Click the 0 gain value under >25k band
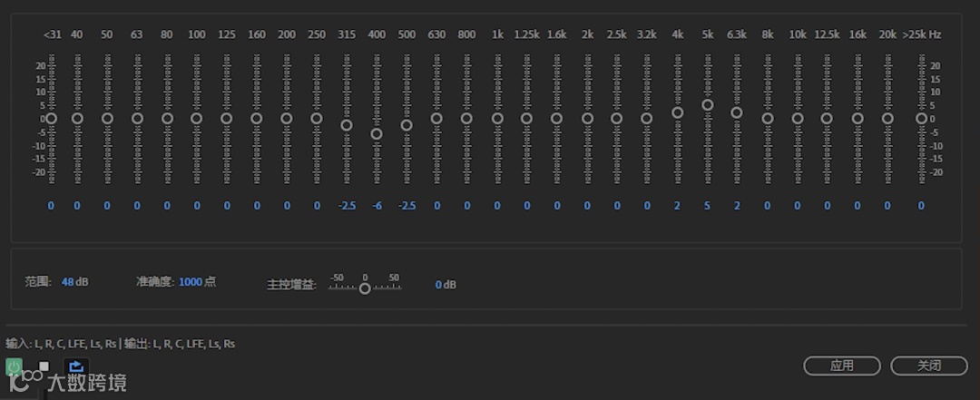 tap(921, 206)
